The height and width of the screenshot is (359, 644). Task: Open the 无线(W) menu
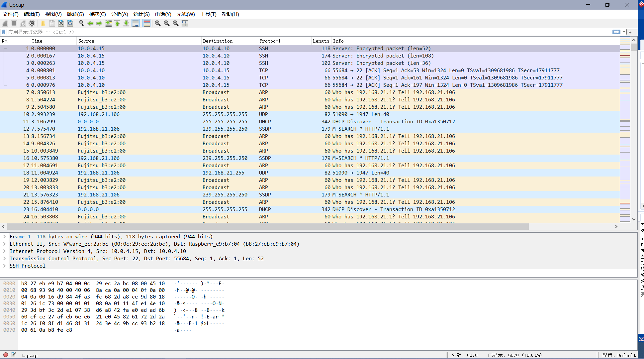coord(186,14)
